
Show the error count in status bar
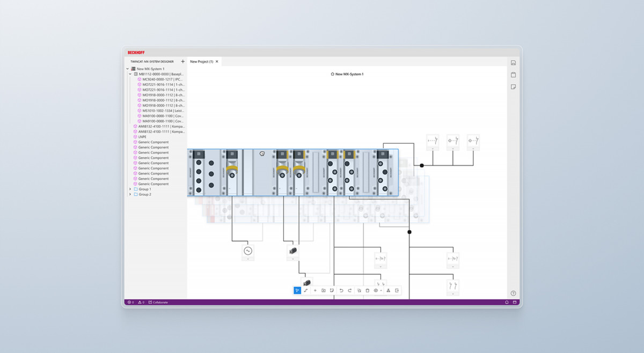point(130,302)
